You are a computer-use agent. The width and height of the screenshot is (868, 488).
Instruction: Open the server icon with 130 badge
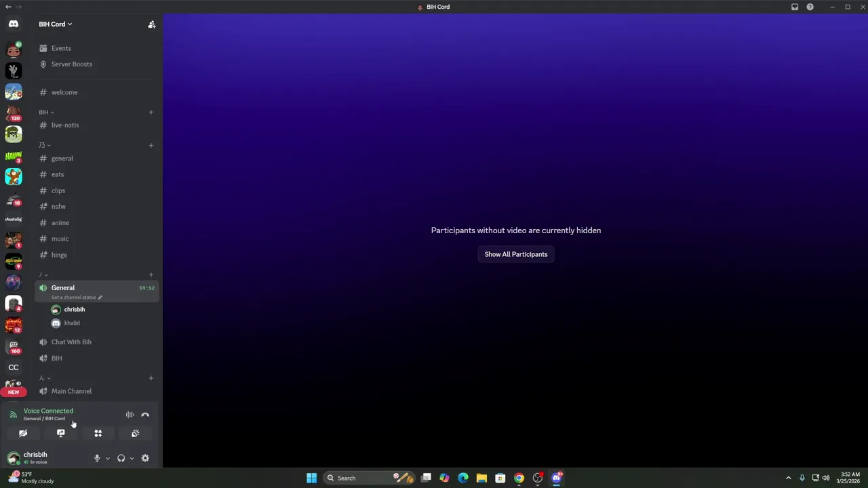14,113
